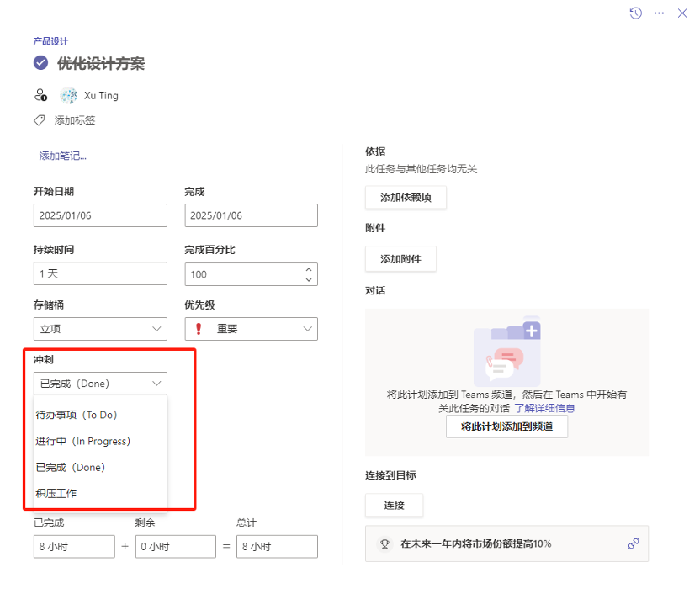Viewport: 700px width, 599px height.
Task: Select 进行中 (In Progress) sprint option
Action: point(100,442)
